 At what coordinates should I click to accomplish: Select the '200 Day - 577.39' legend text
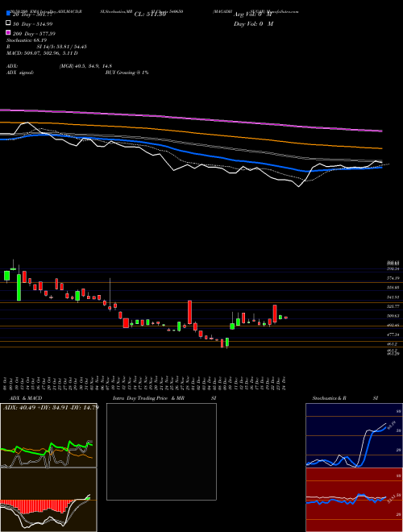[x=34, y=34]
